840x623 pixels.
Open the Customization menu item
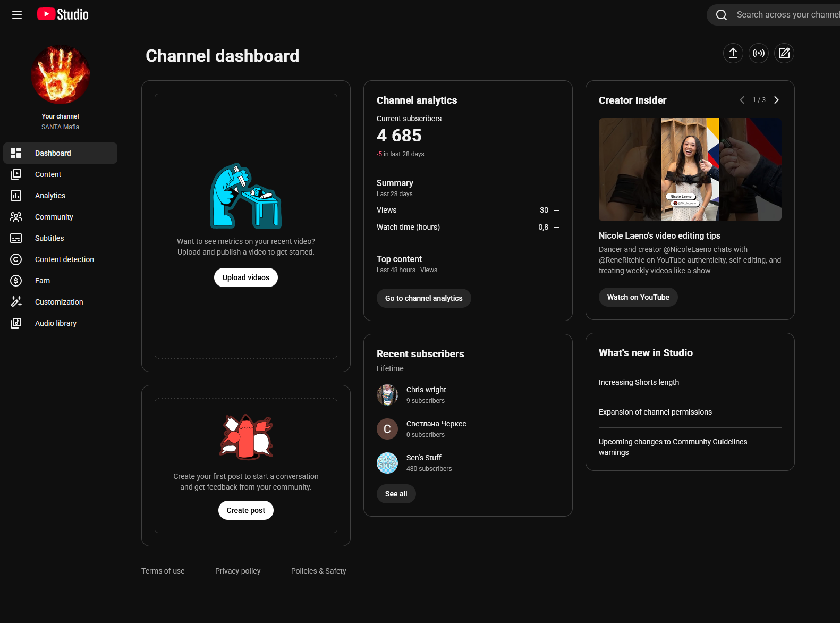[x=60, y=302]
